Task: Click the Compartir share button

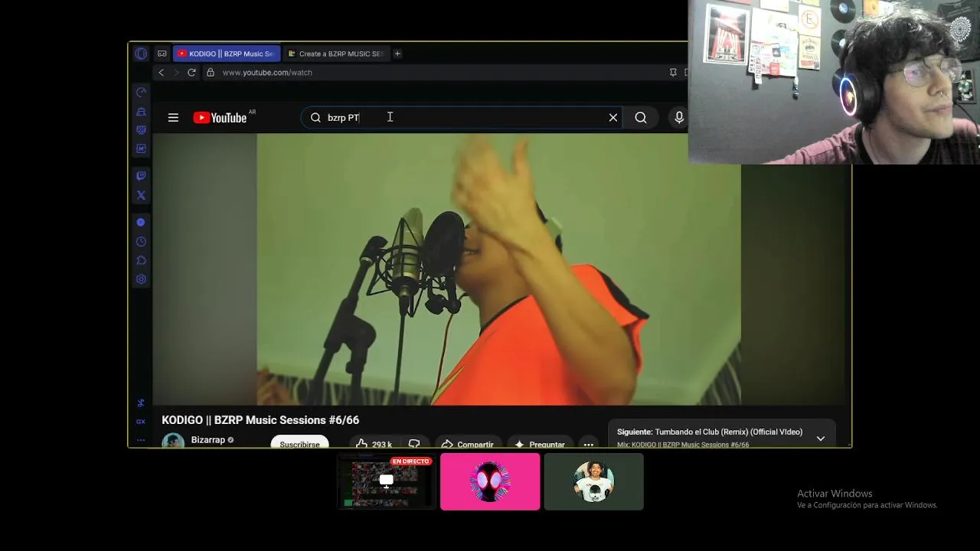Action: click(x=468, y=443)
